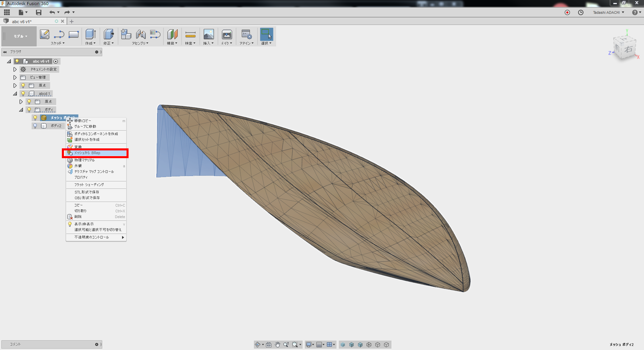Click the ViewCube right face (右)
Image resolution: width=644 pixels, height=350 pixels.
point(628,49)
